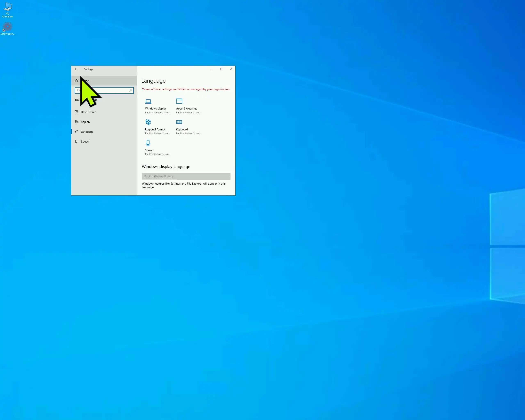Go to the Region settings page

click(x=85, y=122)
